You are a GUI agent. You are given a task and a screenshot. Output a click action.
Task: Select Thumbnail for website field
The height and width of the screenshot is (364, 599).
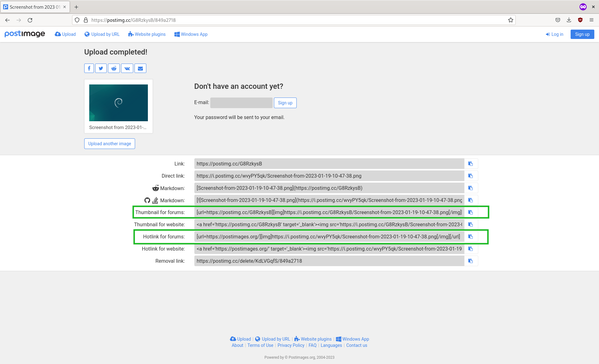(329, 224)
